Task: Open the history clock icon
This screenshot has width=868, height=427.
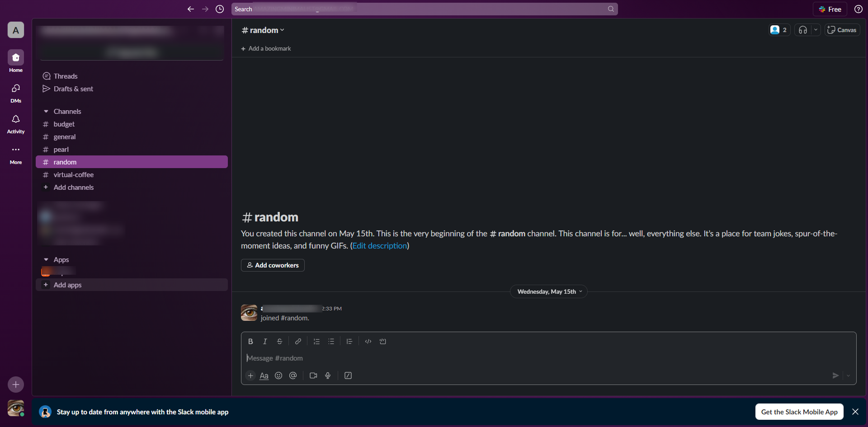Action: coord(220,9)
